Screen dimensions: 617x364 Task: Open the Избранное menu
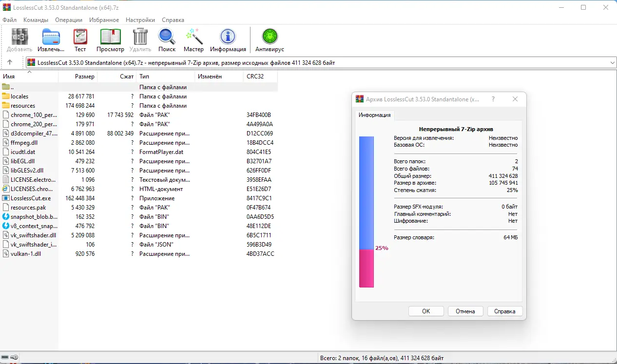coord(104,20)
